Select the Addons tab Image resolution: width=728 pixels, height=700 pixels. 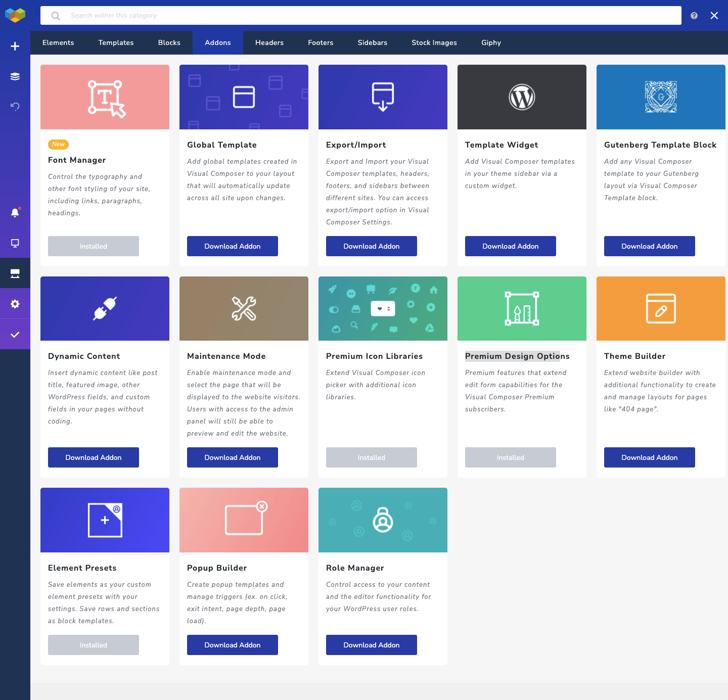click(x=218, y=43)
